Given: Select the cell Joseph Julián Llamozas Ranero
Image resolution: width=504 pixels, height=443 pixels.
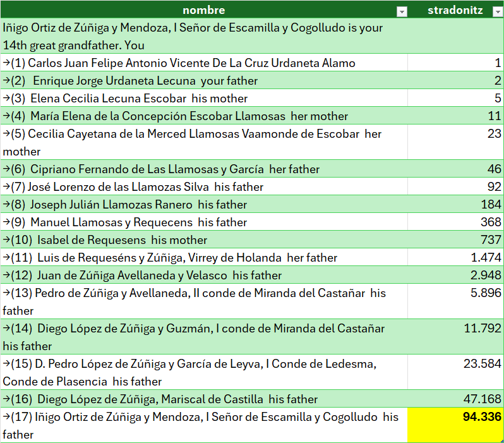Looking at the screenshot, I should 204,204.
